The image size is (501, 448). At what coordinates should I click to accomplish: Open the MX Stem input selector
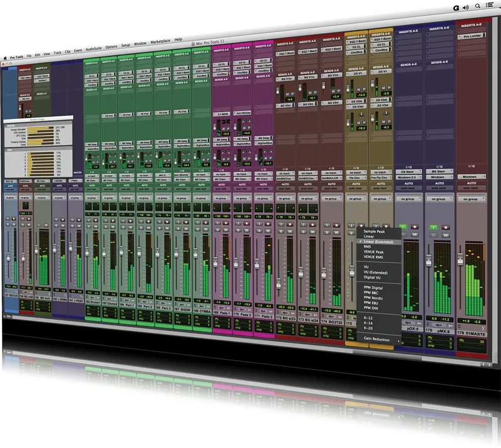click(x=440, y=171)
